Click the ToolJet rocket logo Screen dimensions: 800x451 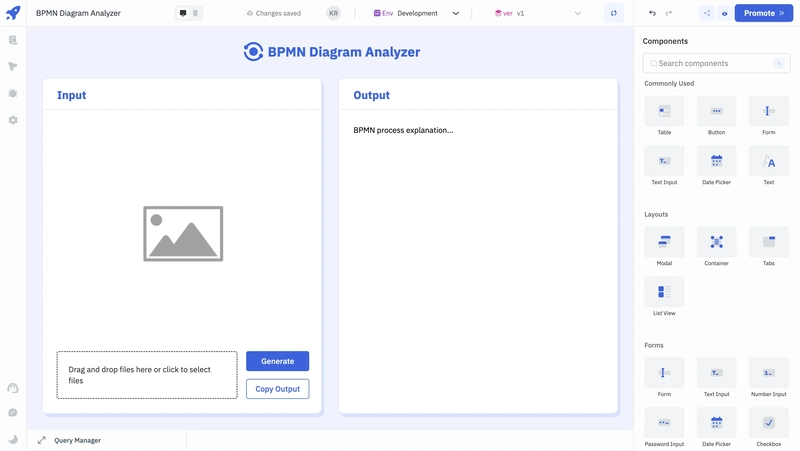tap(13, 13)
